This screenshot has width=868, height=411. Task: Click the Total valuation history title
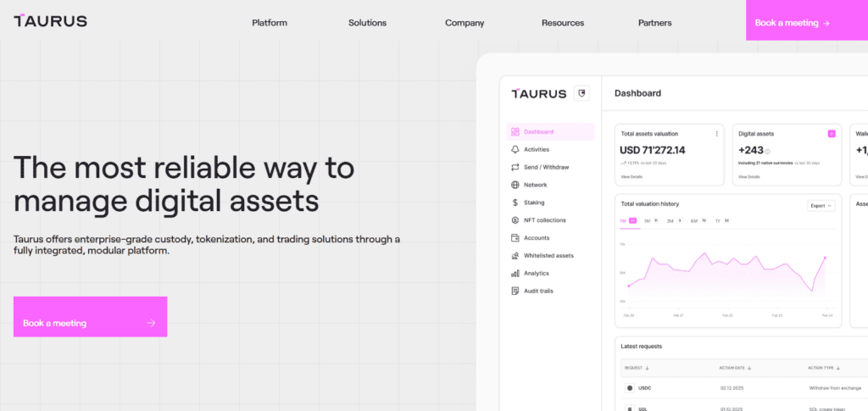tap(649, 204)
